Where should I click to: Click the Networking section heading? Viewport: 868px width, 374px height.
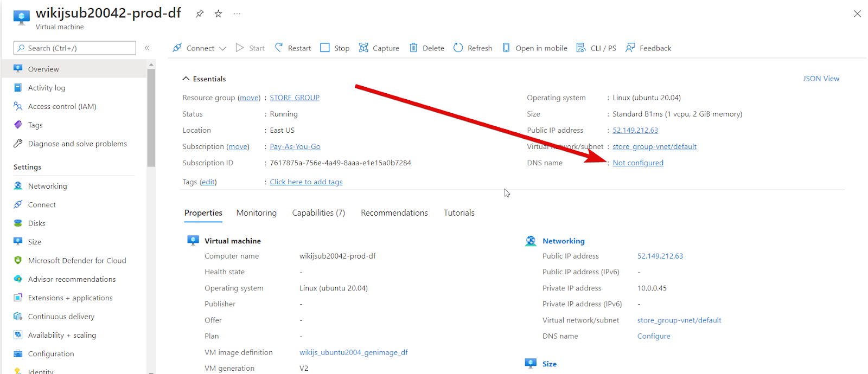564,241
